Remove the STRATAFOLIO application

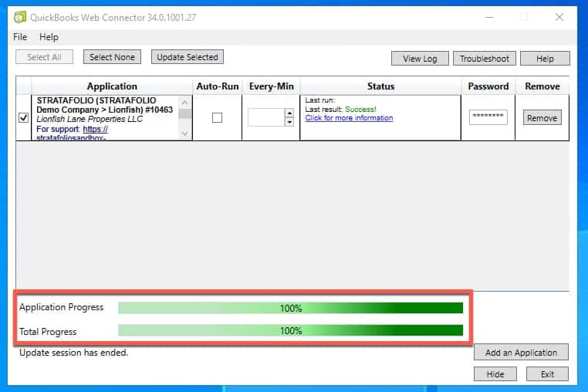click(x=542, y=118)
